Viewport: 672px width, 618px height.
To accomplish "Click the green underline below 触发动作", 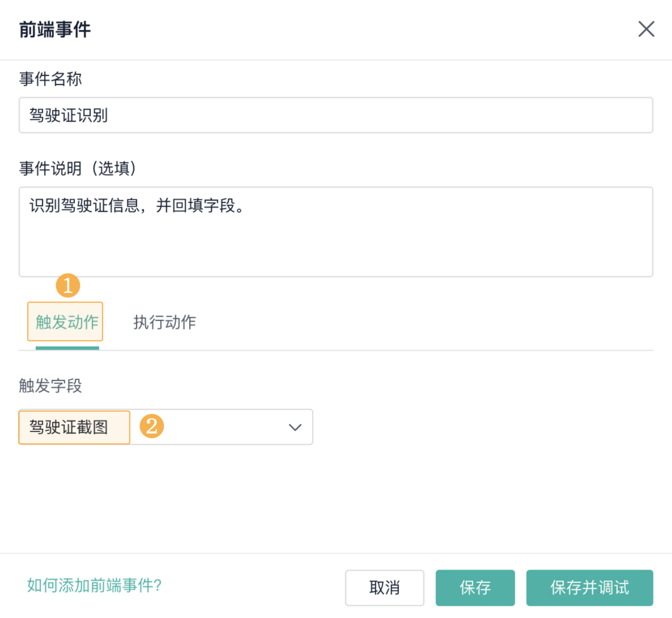I will pyautogui.click(x=67, y=348).
